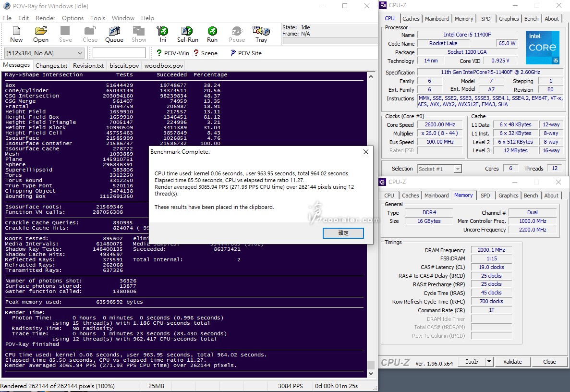Switch to the Changes.txt tab
The width and height of the screenshot is (570, 392).
point(51,66)
